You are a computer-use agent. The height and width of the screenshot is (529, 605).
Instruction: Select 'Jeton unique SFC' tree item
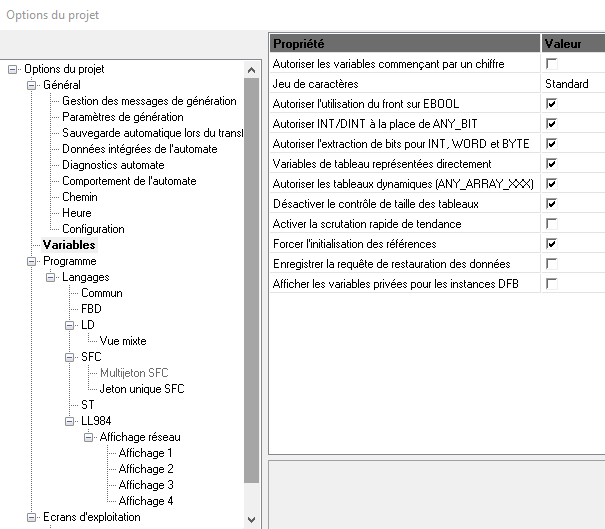click(142, 389)
